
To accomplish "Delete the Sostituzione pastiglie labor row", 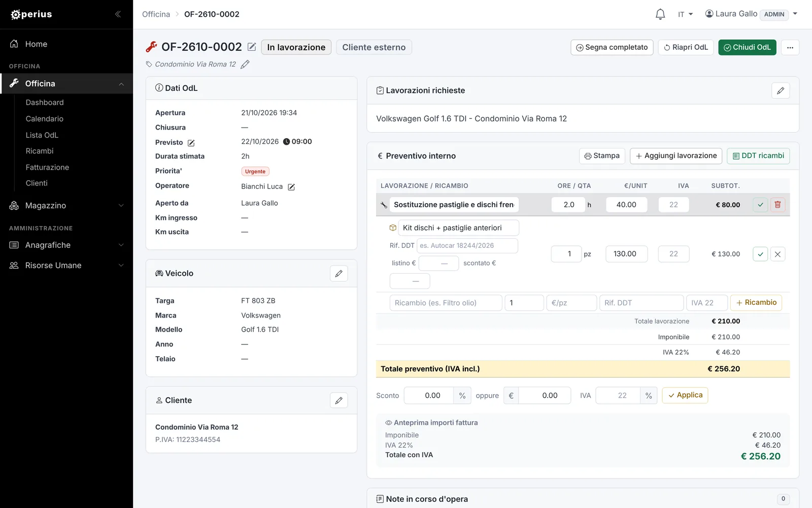I will point(777,205).
